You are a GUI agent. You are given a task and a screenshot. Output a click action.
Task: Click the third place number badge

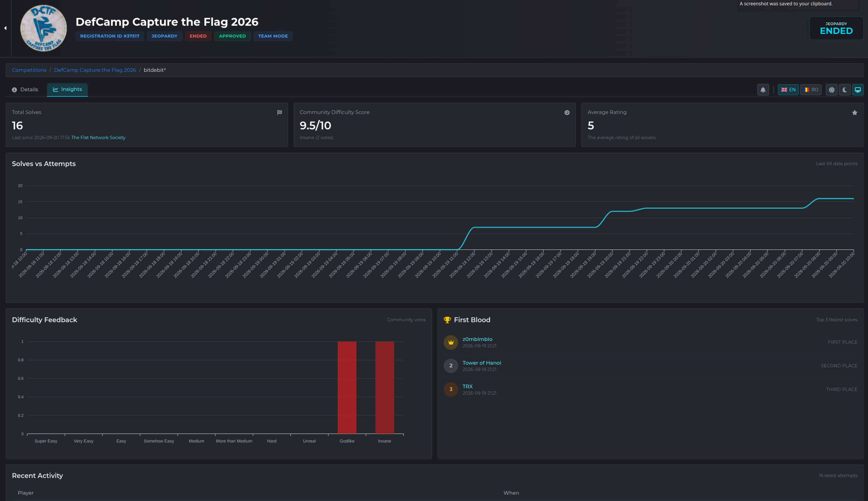pyautogui.click(x=451, y=389)
